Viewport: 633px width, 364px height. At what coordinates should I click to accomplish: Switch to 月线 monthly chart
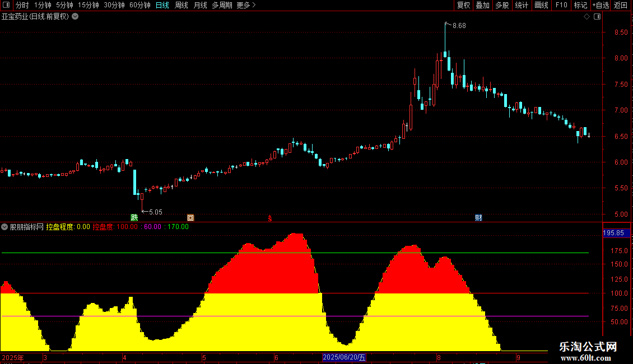(200, 5)
